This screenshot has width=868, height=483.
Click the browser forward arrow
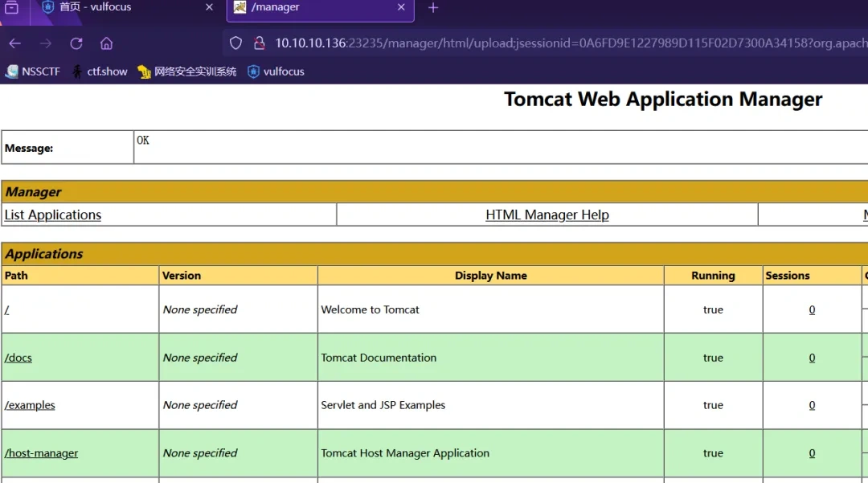click(45, 43)
